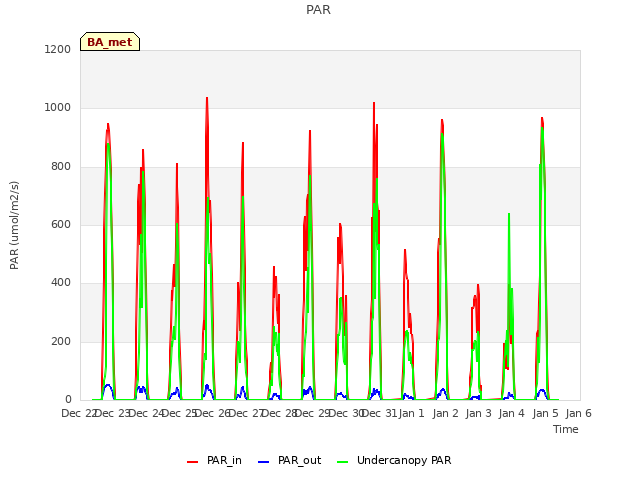Click the PAR chart title
Image resolution: width=640 pixels, height=480 pixels.
coord(318,10)
